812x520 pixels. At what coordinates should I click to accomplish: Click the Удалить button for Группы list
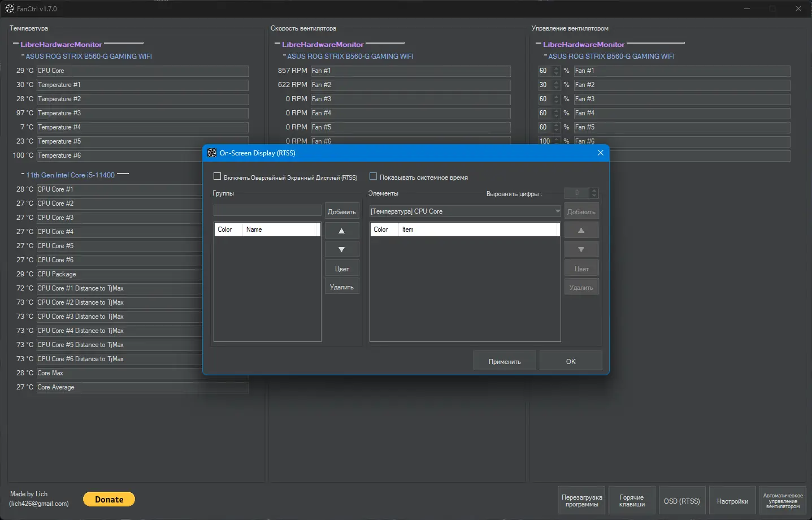342,287
